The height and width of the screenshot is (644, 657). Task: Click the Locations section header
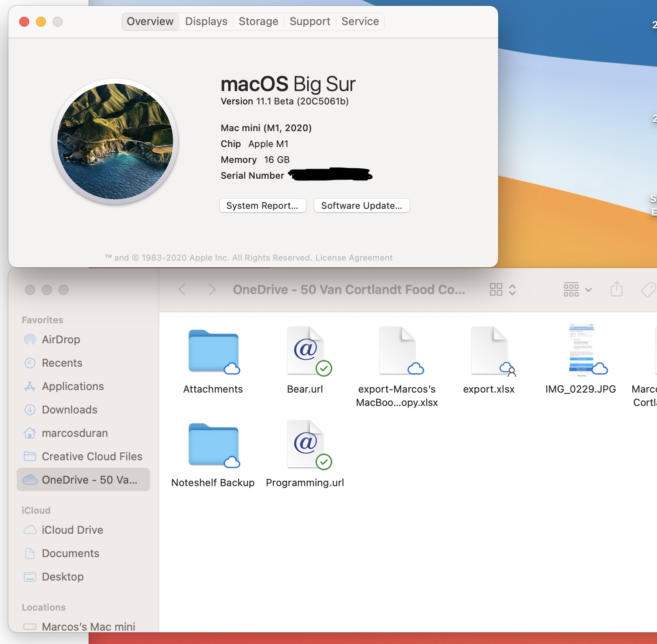click(x=44, y=607)
